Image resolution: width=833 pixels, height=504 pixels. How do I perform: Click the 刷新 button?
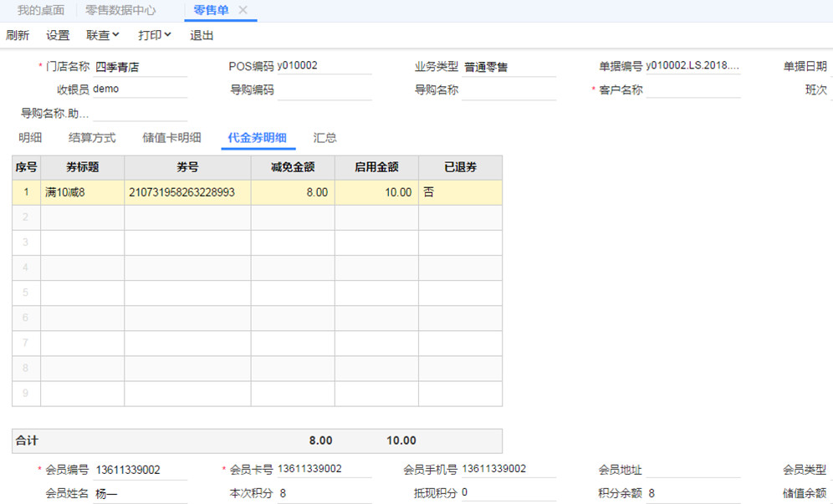click(x=18, y=35)
